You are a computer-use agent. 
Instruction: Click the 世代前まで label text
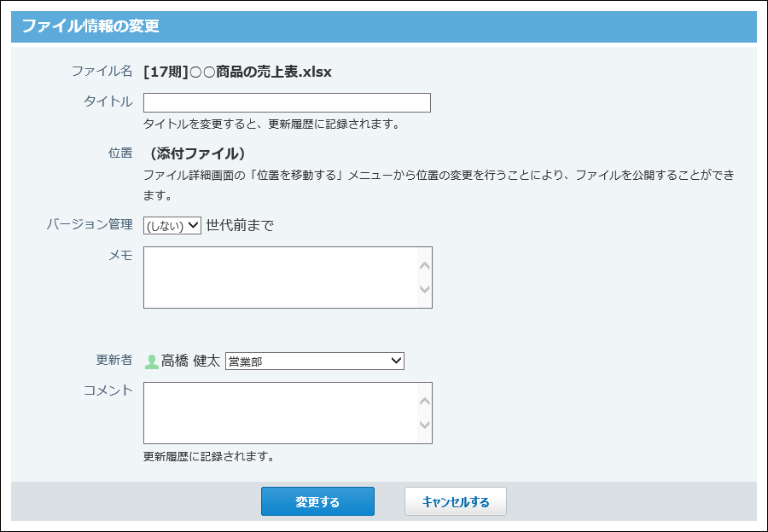[x=240, y=226]
